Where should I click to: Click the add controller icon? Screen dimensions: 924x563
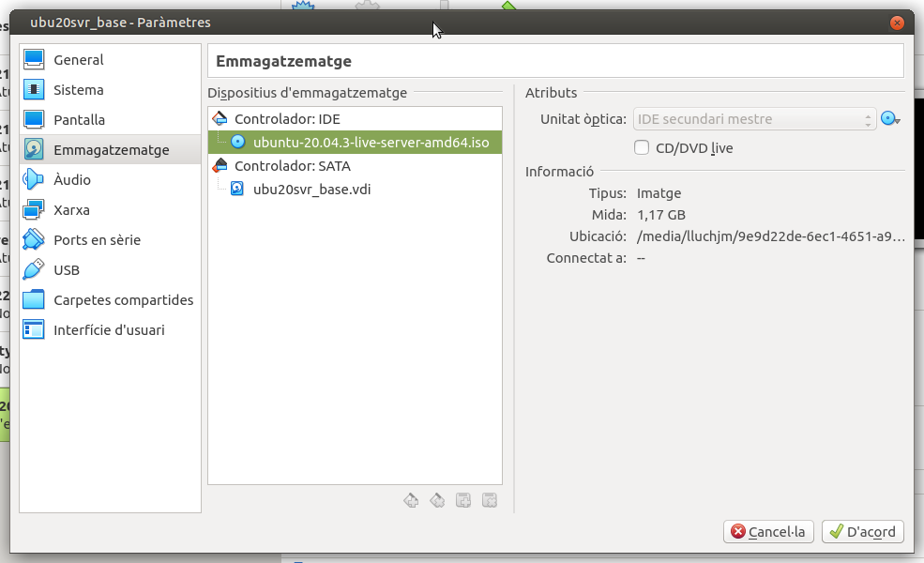click(x=411, y=500)
